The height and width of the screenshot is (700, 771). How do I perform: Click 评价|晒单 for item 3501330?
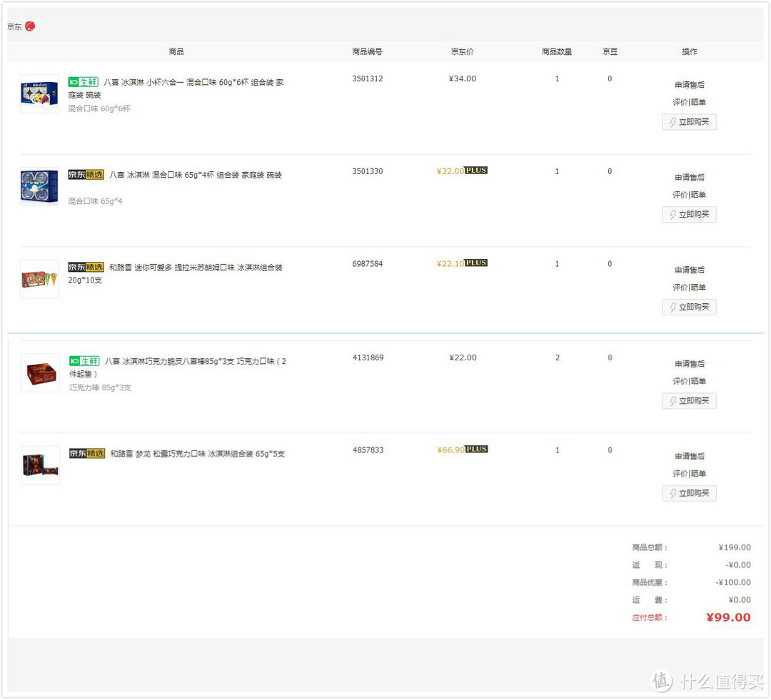point(690,194)
